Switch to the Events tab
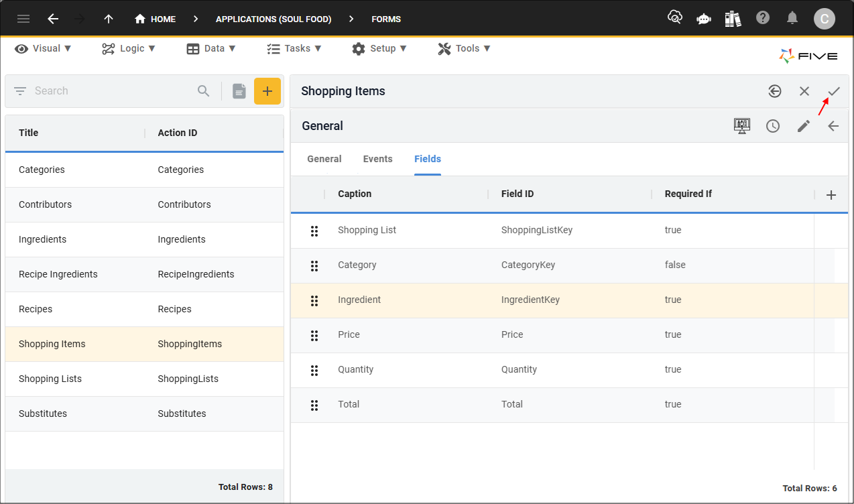The image size is (854, 504). click(378, 159)
